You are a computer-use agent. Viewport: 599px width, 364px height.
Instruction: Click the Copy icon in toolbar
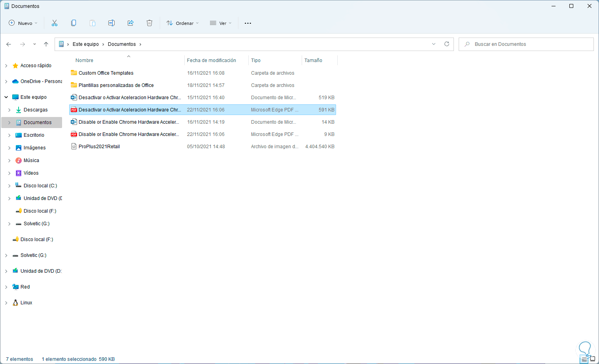coord(74,23)
